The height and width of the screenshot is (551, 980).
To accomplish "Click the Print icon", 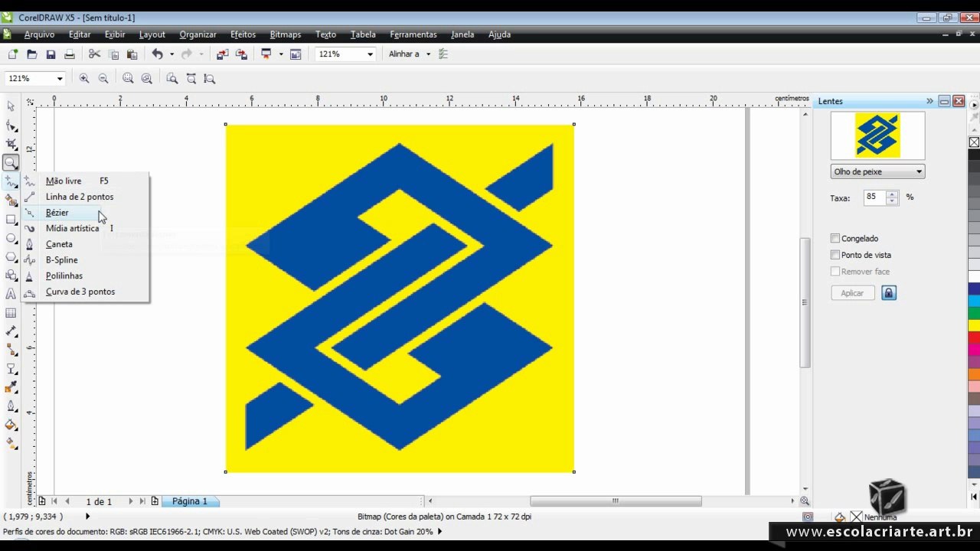I will tap(70, 54).
